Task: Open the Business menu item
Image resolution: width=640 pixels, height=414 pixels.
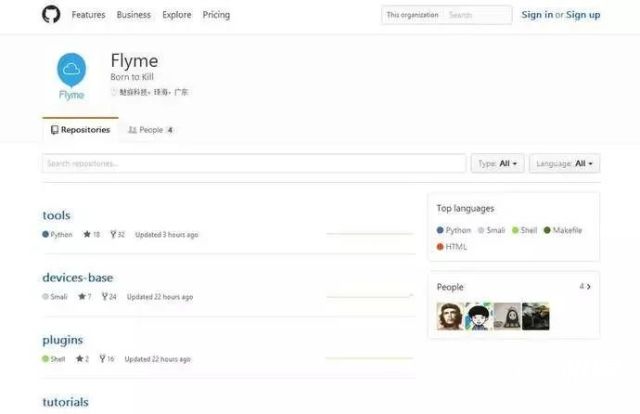Action: click(x=133, y=15)
